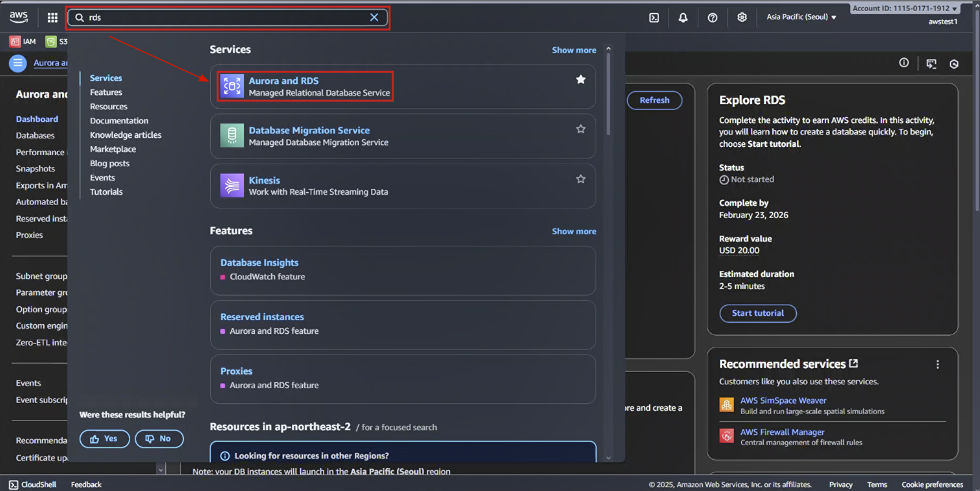The height and width of the screenshot is (491, 980).
Task: Open Dashboard in the side navigation
Action: (x=37, y=119)
